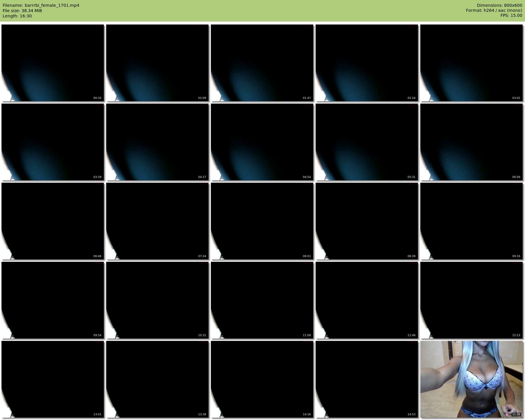Click the final frame timestamped 15:36
The image size is (525, 420).
point(471,379)
